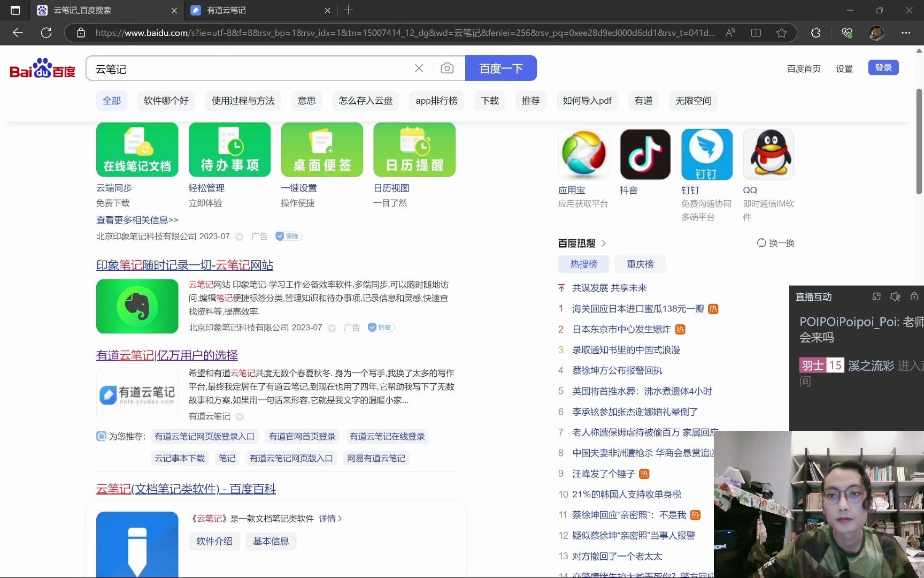Open read aloud icon in address bar

click(730, 33)
